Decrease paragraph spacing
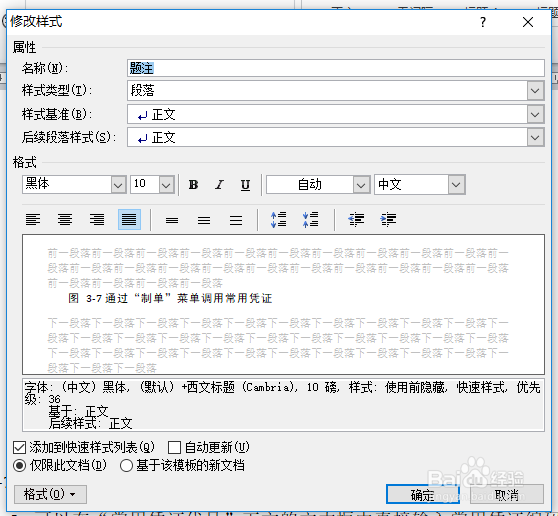The image size is (558, 516). click(x=310, y=220)
